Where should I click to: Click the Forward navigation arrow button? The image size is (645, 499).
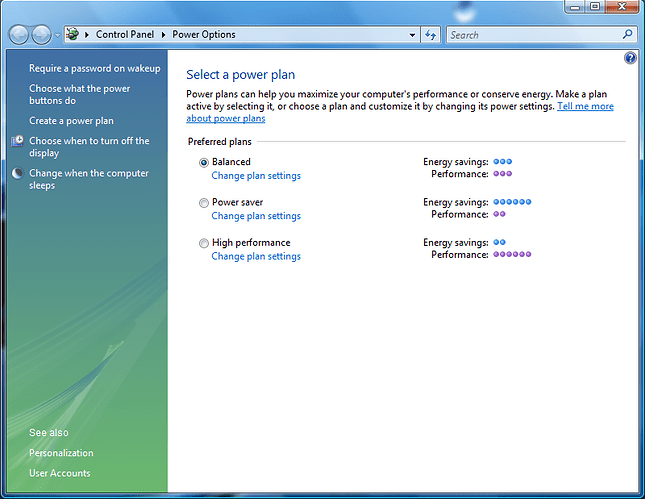40,35
